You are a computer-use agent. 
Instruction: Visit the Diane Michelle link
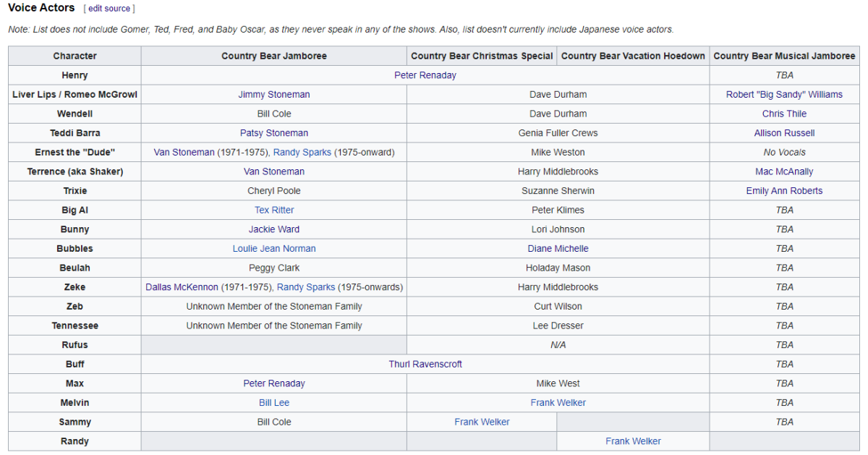(558, 249)
